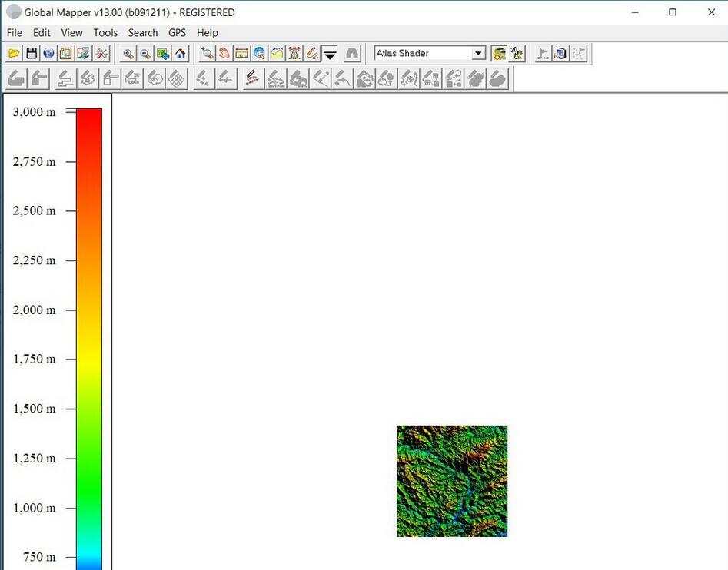This screenshot has height=570, width=728.
Task: Open the Atlas Shader dropdown
Action: click(478, 53)
